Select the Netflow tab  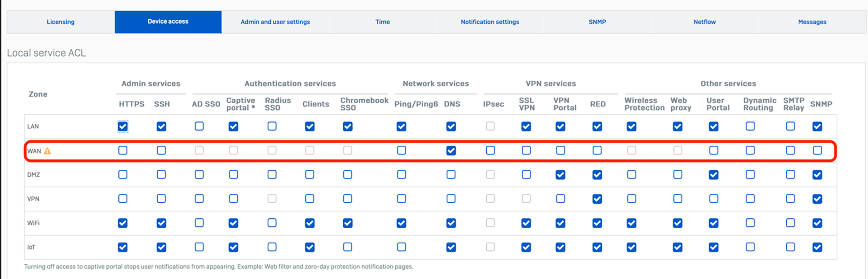click(704, 22)
